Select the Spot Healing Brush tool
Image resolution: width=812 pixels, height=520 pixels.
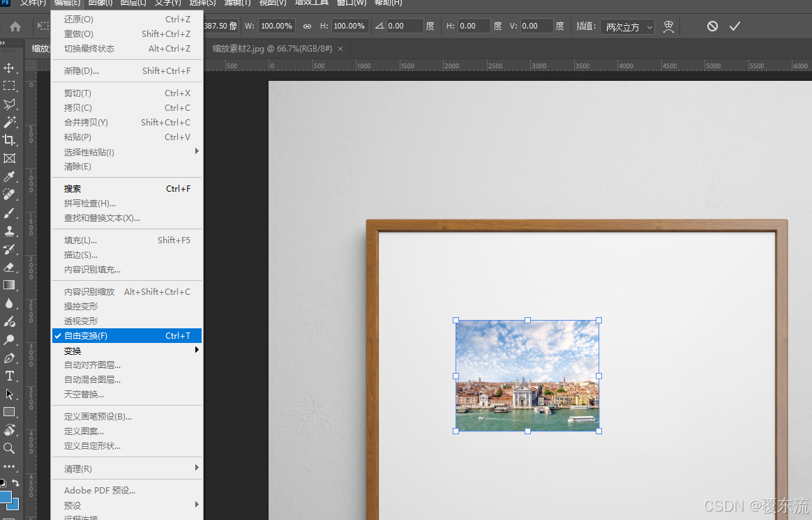point(9,194)
